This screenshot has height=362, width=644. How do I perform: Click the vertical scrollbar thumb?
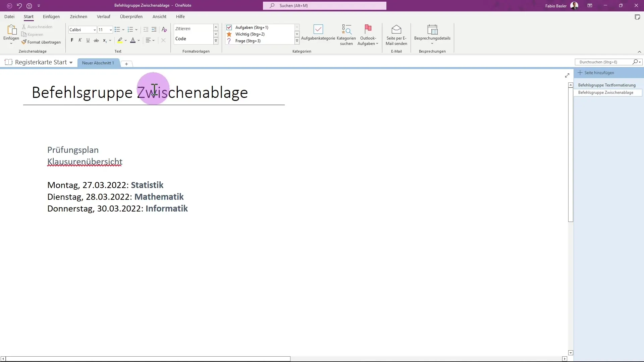(571, 155)
